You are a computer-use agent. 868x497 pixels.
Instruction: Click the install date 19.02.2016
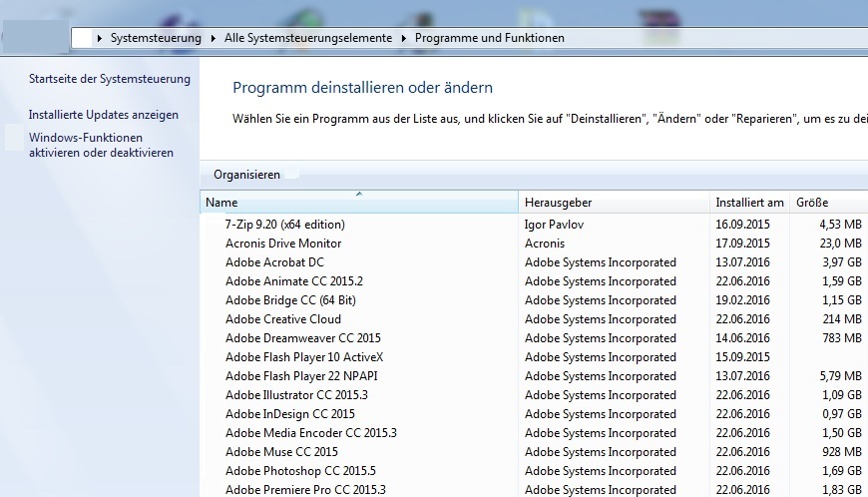coord(742,300)
